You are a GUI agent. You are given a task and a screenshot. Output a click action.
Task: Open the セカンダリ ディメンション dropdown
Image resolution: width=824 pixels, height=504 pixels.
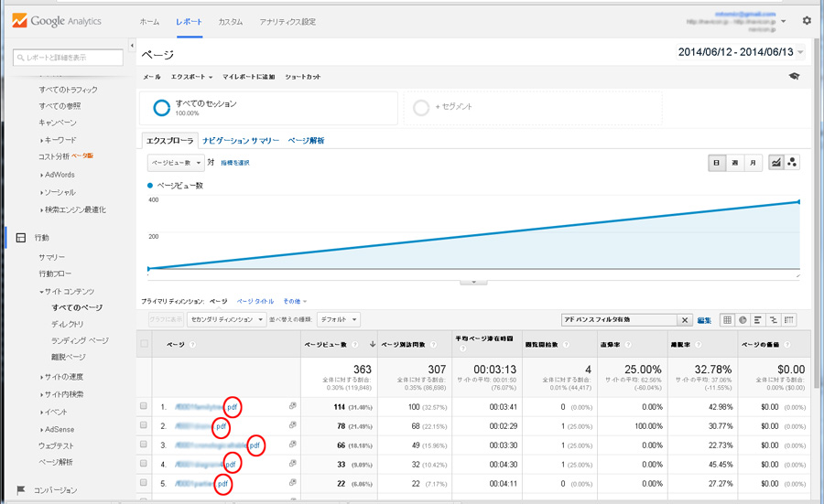pos(226,319)
